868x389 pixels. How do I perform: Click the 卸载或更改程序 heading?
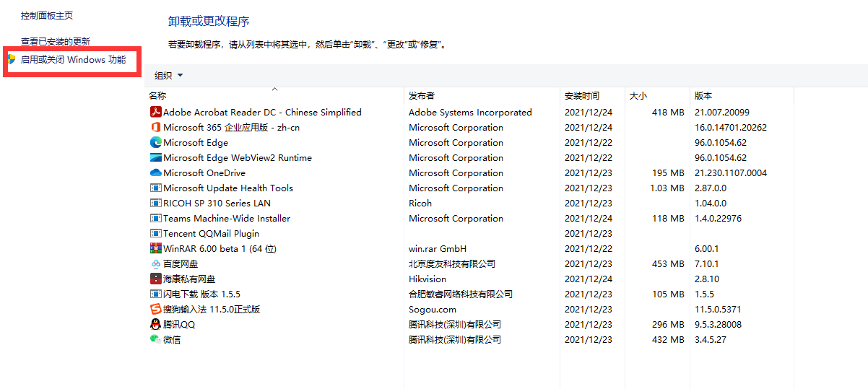click(x=209, y=21)
